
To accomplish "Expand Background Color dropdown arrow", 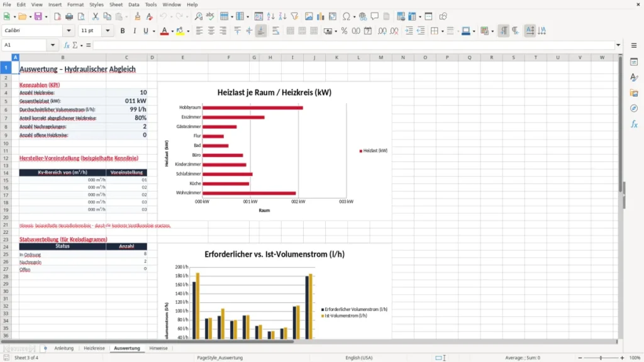I will (x=188, y=31).
